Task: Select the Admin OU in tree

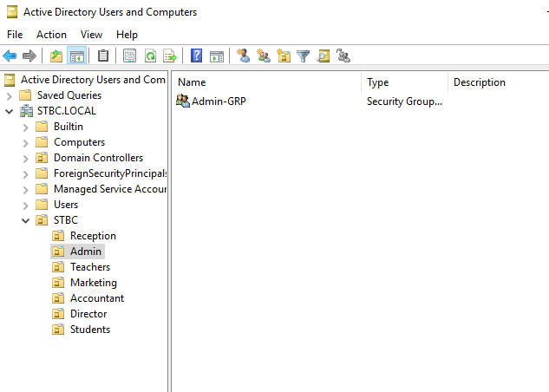Action: pyautogui.click(x=86, y=252)
